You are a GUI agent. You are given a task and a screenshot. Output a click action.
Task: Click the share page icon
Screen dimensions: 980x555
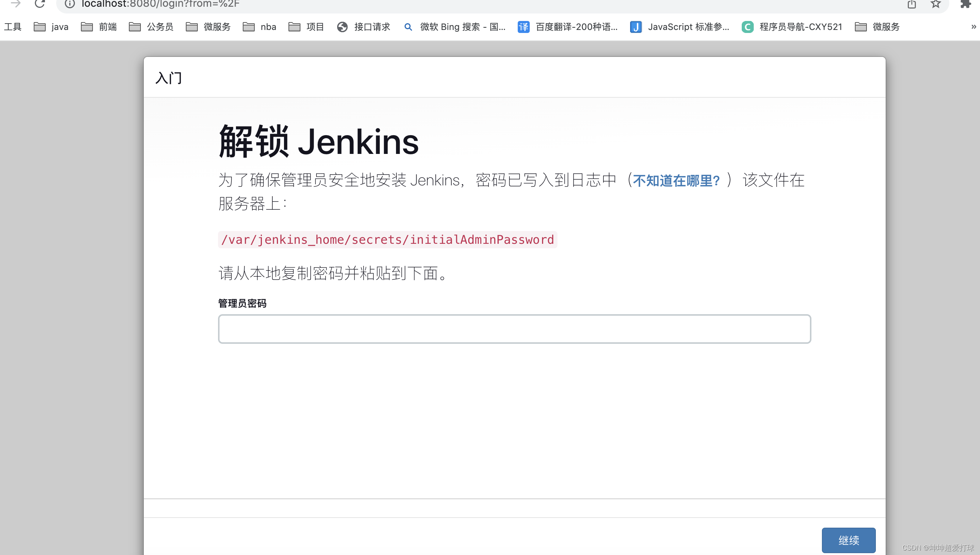[911, 4]
